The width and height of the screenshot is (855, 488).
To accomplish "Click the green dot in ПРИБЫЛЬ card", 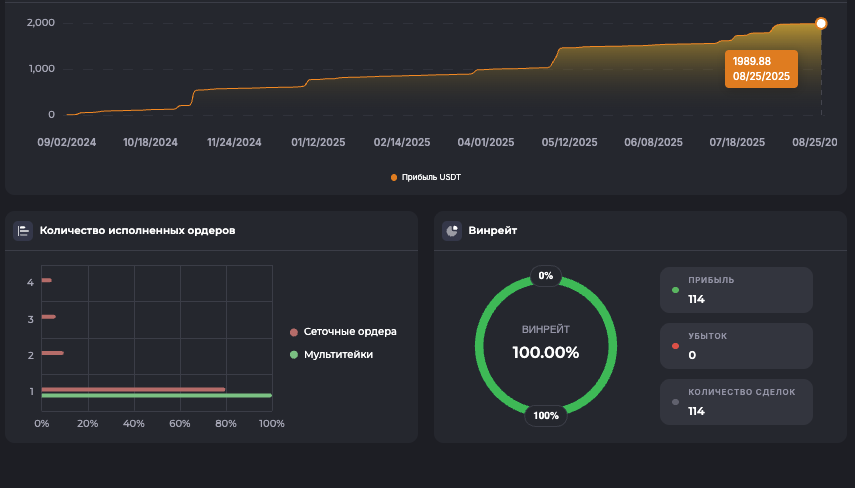I will (x=676, y=291).
